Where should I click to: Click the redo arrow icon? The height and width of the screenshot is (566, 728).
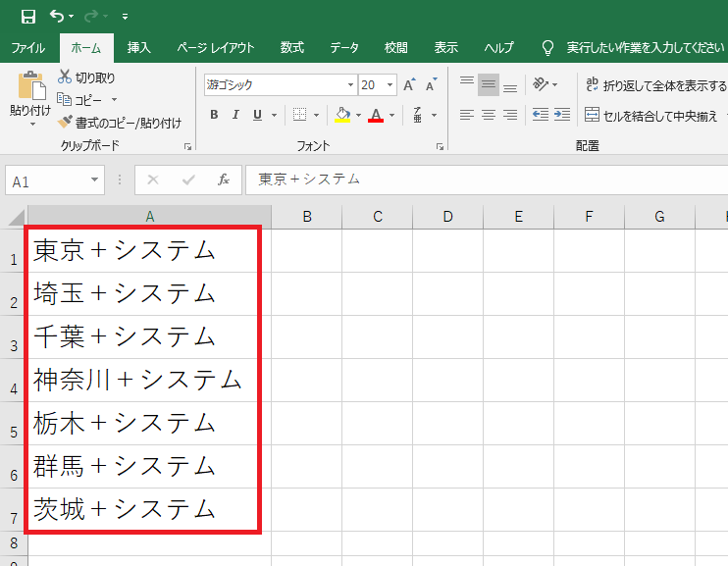coord(91,17)
